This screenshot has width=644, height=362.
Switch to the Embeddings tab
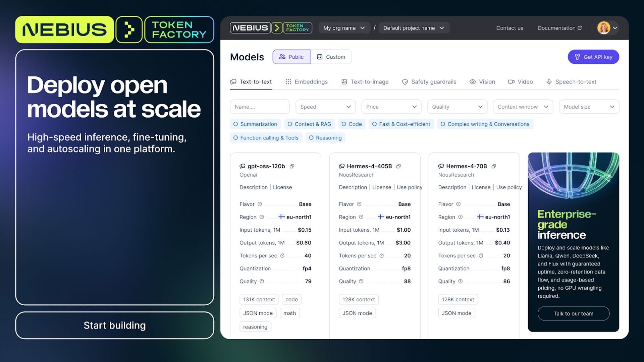coord(306,82)
